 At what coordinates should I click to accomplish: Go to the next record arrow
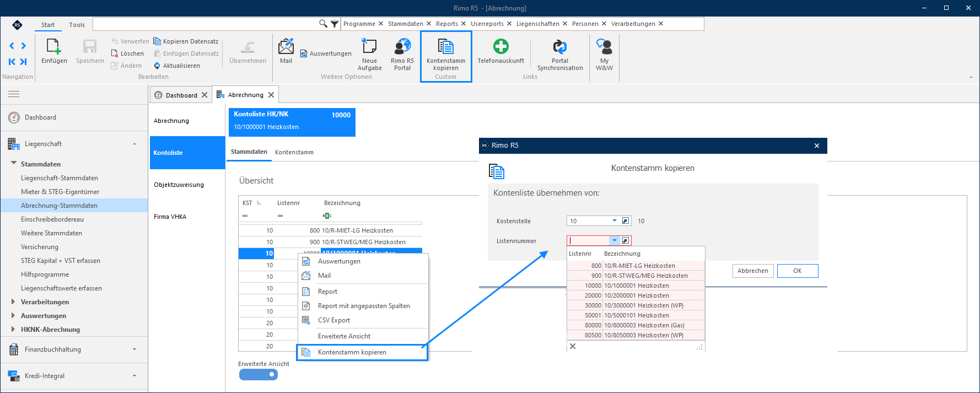[x=23, y=46]
